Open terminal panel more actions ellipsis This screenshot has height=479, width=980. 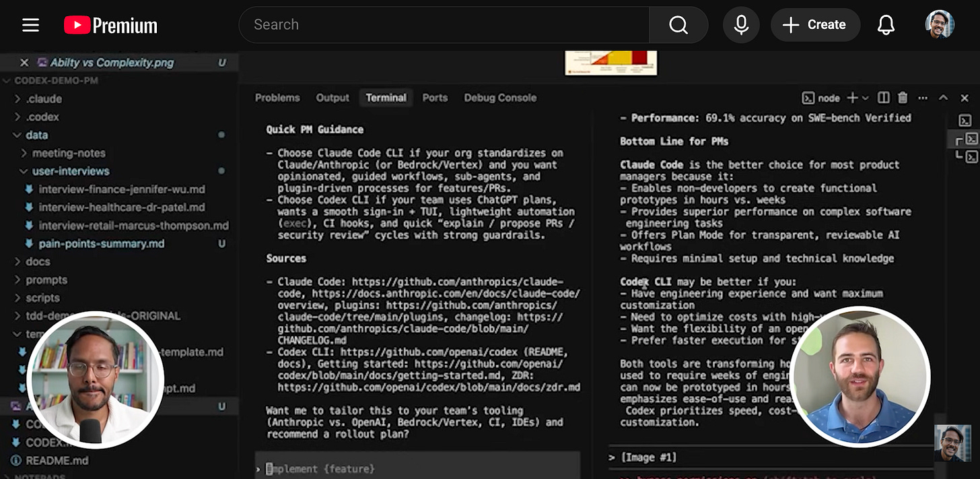[x=923, y=98]
